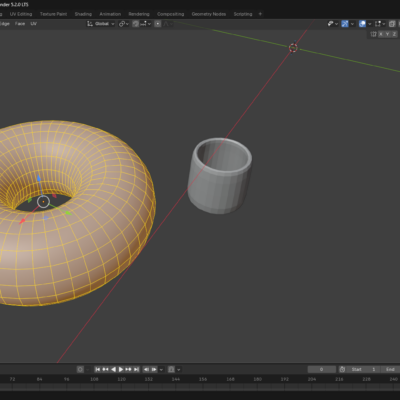Open object type visibility dropdown
The image size is (400, 400).
point(333,24)
